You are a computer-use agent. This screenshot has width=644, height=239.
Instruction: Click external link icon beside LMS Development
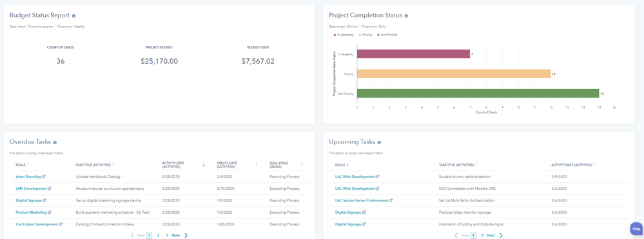pyautogui.click(x=50, y=189)
